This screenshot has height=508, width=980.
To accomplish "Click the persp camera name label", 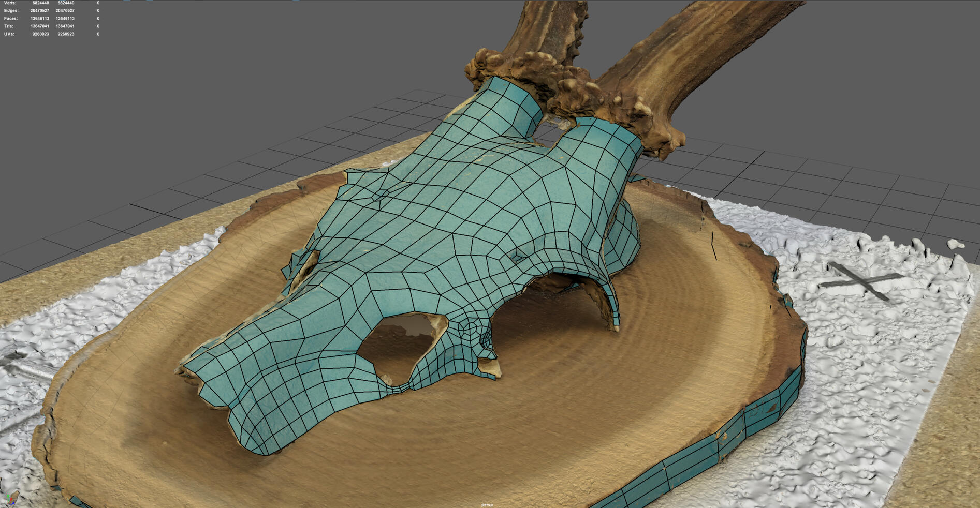I will pos(487,504).
